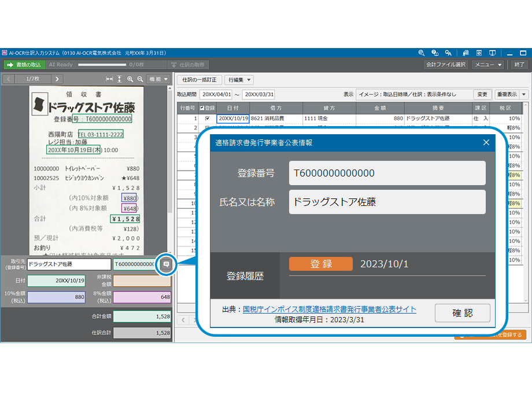The image size is (532, 405).
Task: Expand the arrow next to 重複表示
Action: 524,94
